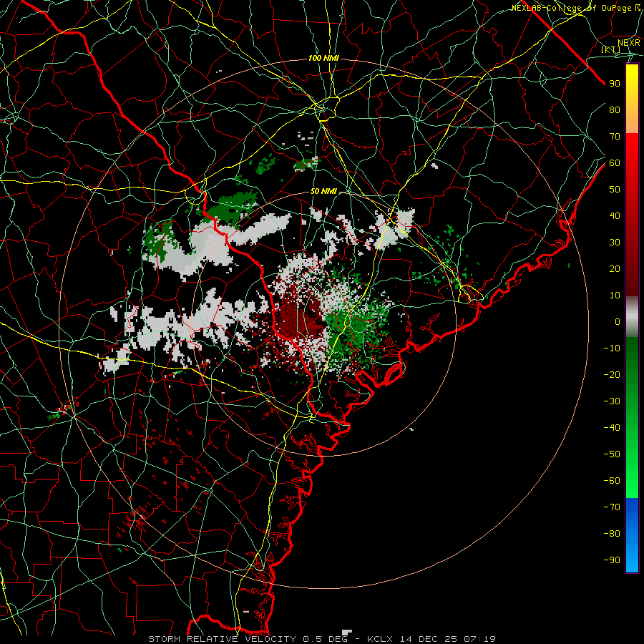Click the gray zero-velocity color bar segment
Screen dimensions: 644x644
point(632,317)
